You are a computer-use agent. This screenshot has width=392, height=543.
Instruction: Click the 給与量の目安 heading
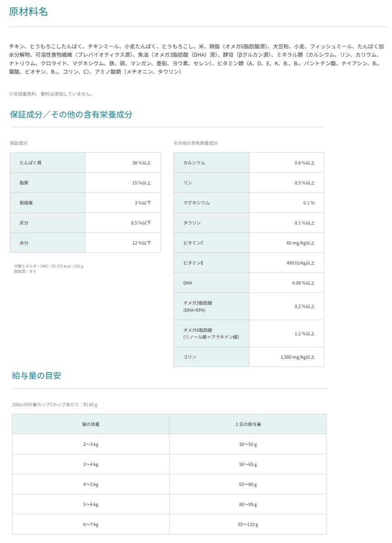36,376
